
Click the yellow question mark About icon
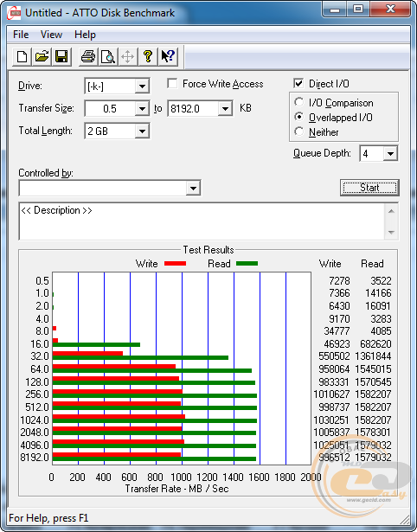click(x=148, y=56)
